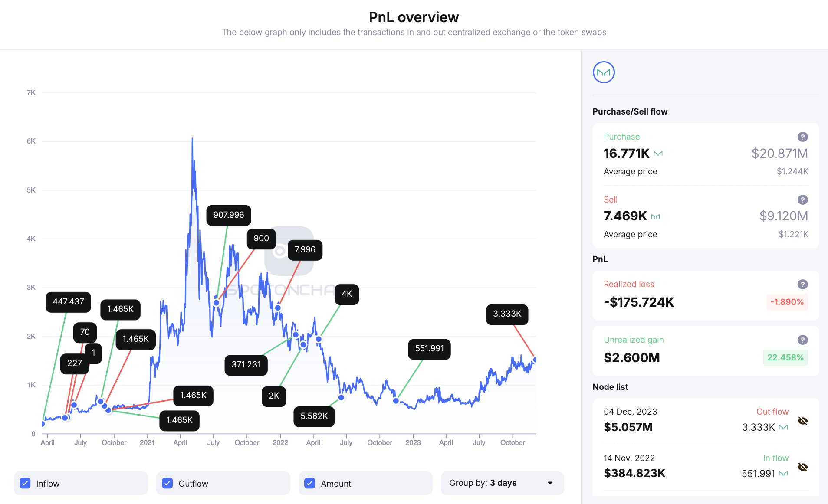The width and height of the screenshot is (828, 504).
Task: Uncheck the Inflow checkbox
Action: click(26, 483)
